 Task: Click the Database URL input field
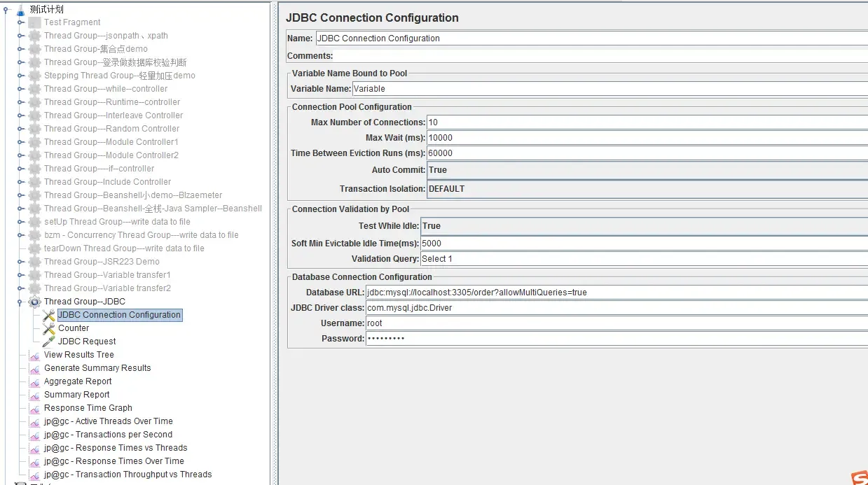pos(615,293)
